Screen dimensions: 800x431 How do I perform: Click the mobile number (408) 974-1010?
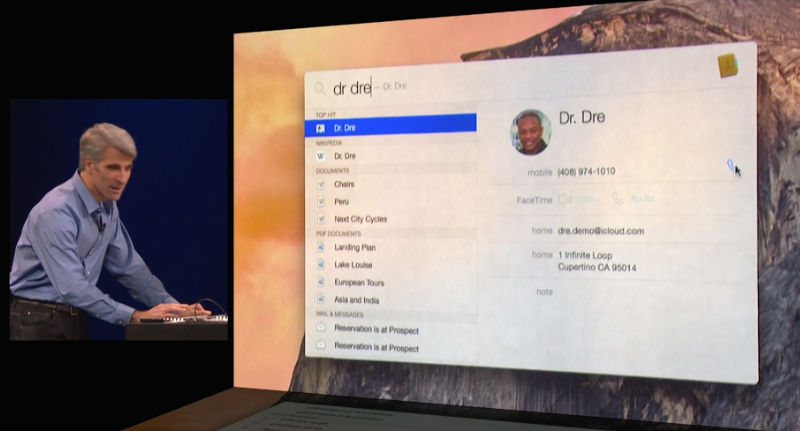point(586,171)
